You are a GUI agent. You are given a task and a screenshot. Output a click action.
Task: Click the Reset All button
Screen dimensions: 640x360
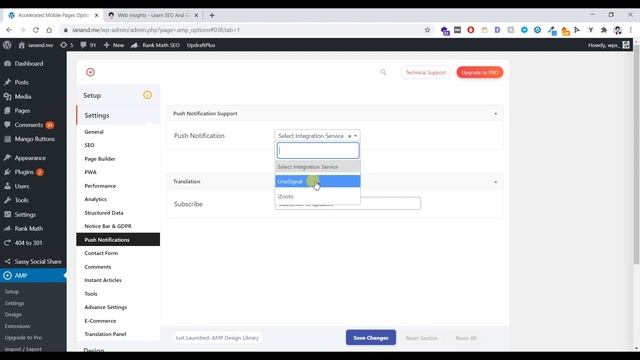tap(466, 338)
